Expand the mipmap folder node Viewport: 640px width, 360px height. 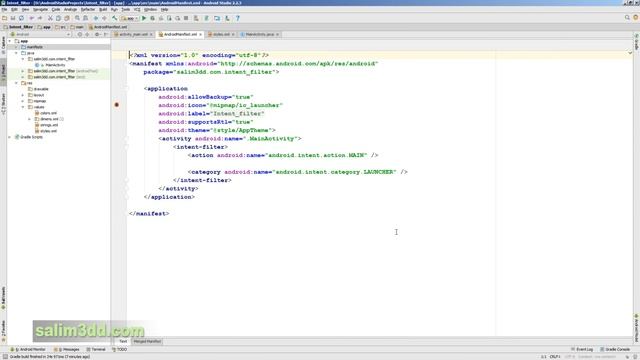click(x=23, y=101)
